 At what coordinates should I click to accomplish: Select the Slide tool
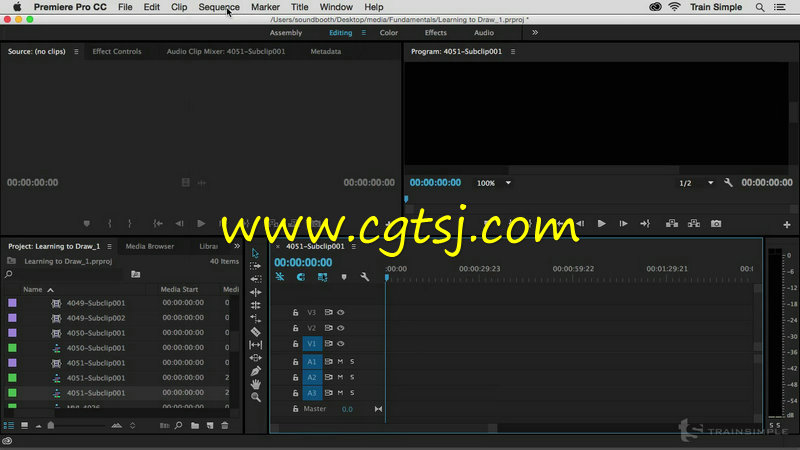point(256,358)
